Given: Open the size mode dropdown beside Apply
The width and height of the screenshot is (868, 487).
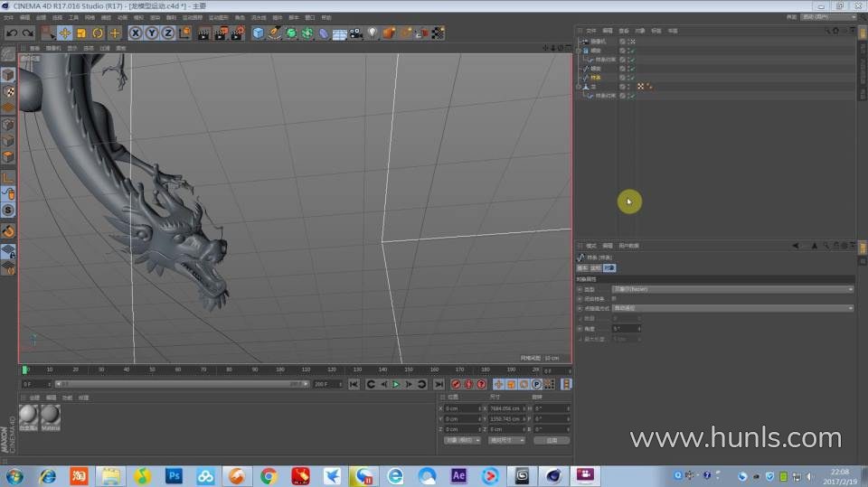Looking at the screenshot, I should click(x=506, y=441).
